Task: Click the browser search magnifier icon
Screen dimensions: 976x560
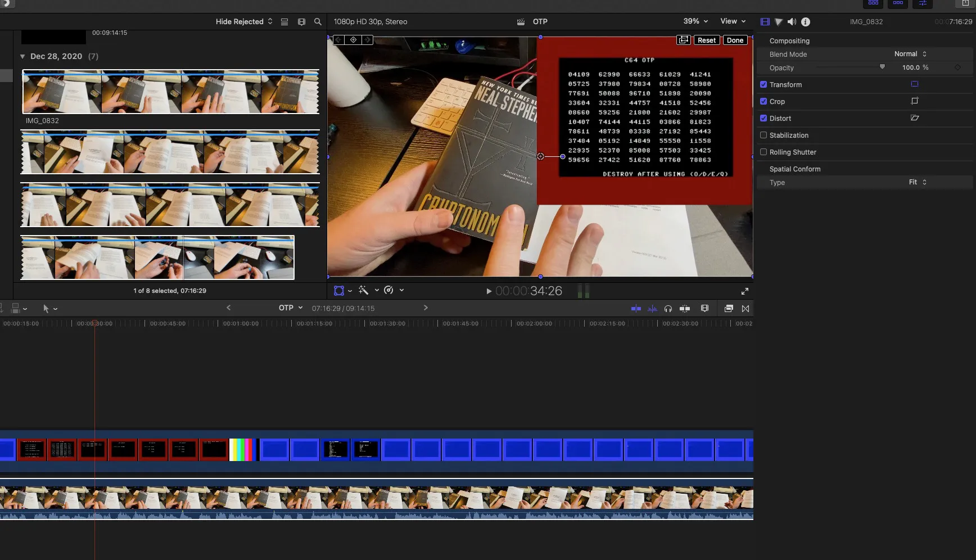Action: tap(318, 22)
